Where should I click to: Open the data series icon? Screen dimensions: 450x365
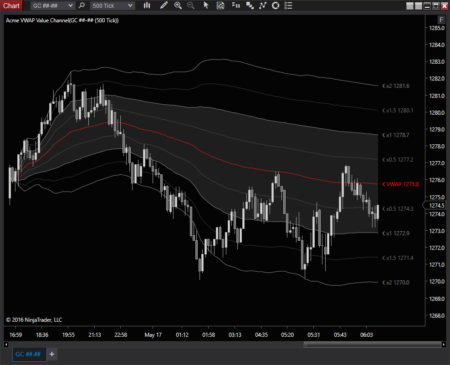250,5
